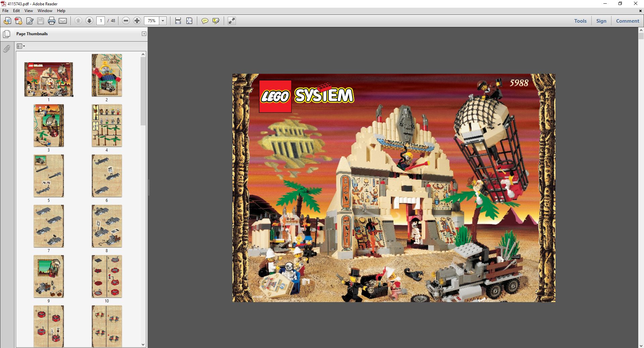This screenshot has width=644, height=348.
Task: Open the Help menu
Action: (x=61, y=11)
